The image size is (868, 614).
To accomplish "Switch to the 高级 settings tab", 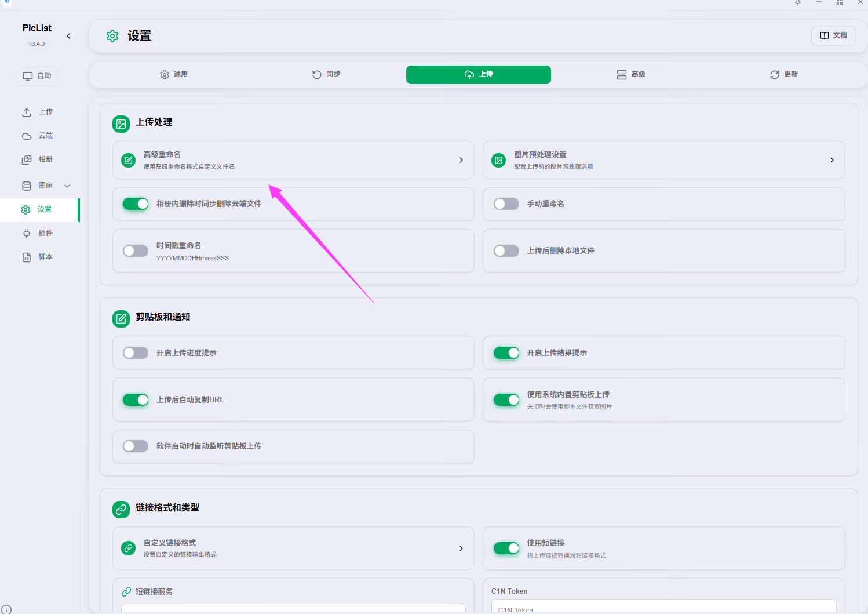I will point(631,75).
